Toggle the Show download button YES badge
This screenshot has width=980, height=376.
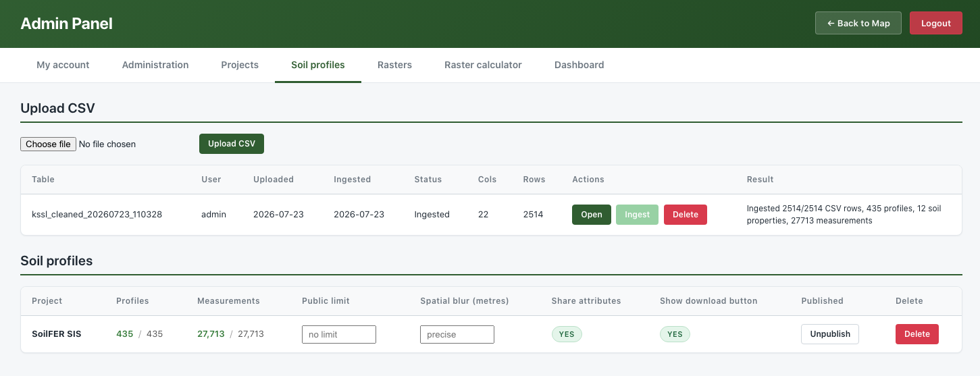675,334
